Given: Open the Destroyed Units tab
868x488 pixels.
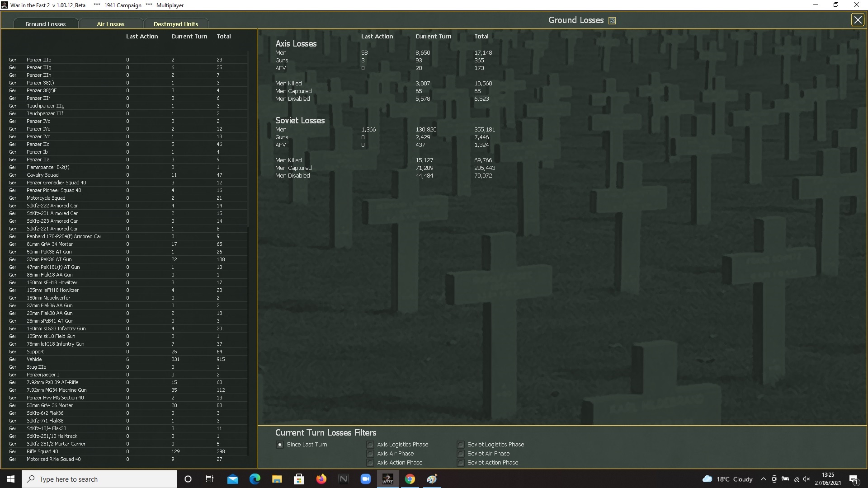Looking at the screenshot, I should click(175, 24).
